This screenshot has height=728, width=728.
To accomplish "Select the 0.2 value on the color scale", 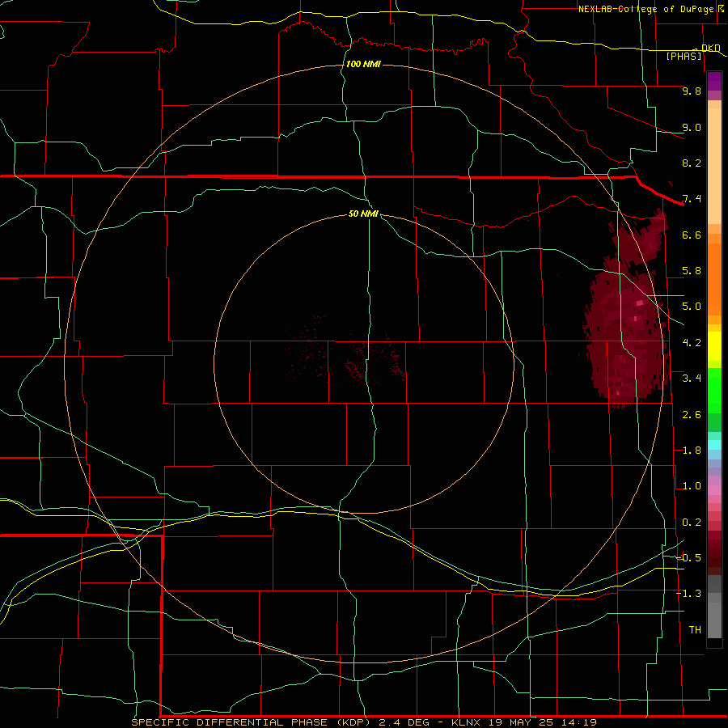I will (692, 523).
